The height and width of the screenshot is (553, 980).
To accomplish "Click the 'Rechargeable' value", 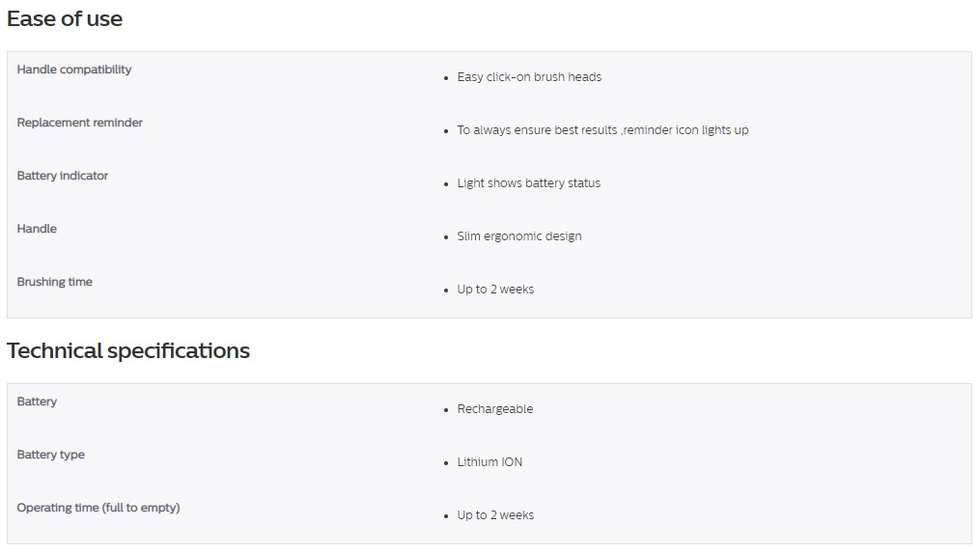I will pyautogui.click(x=494, y=408).
